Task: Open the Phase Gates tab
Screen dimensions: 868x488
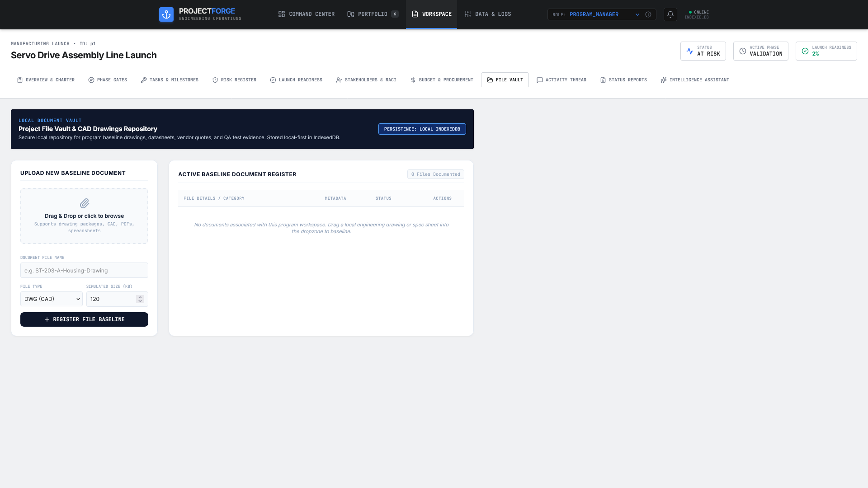Action: tap(108, 80)
